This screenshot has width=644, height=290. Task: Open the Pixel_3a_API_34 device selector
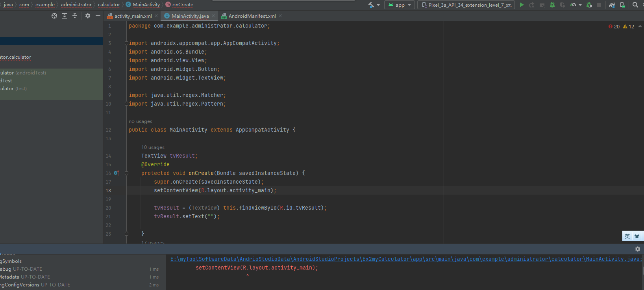466,5
